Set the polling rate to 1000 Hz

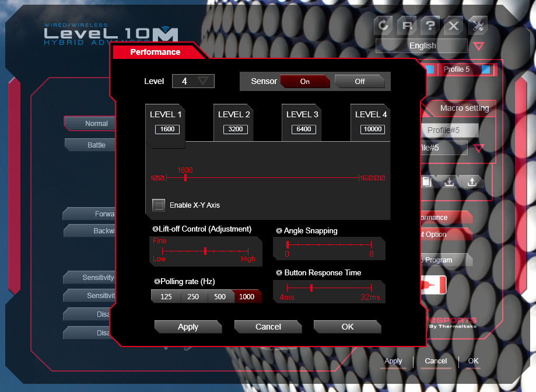point(247,297)
